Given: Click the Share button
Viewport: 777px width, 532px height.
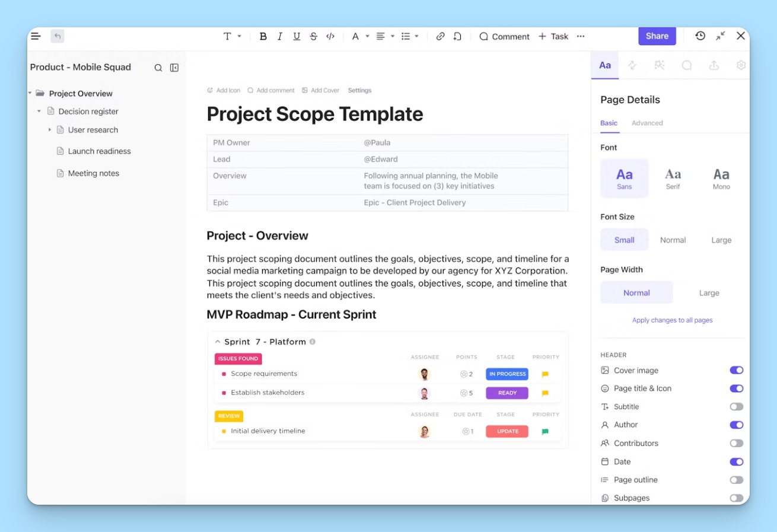Looking at the screenshot, I should point(657,36).
